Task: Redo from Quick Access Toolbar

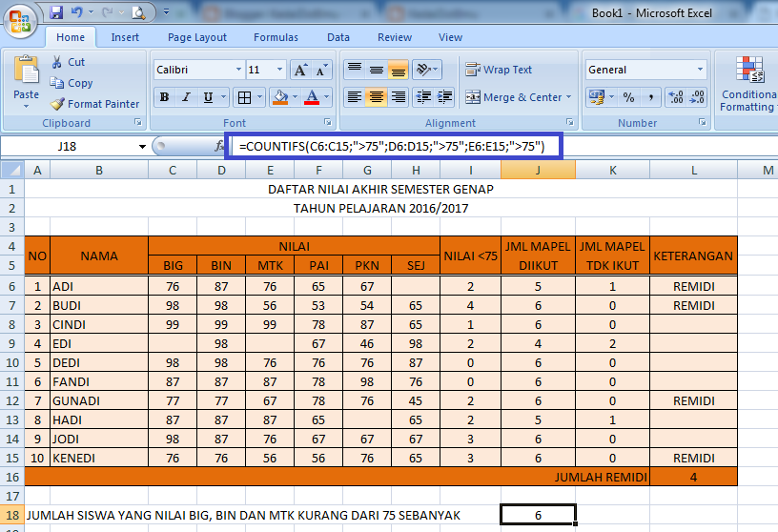Action: (x=107, y=12)
